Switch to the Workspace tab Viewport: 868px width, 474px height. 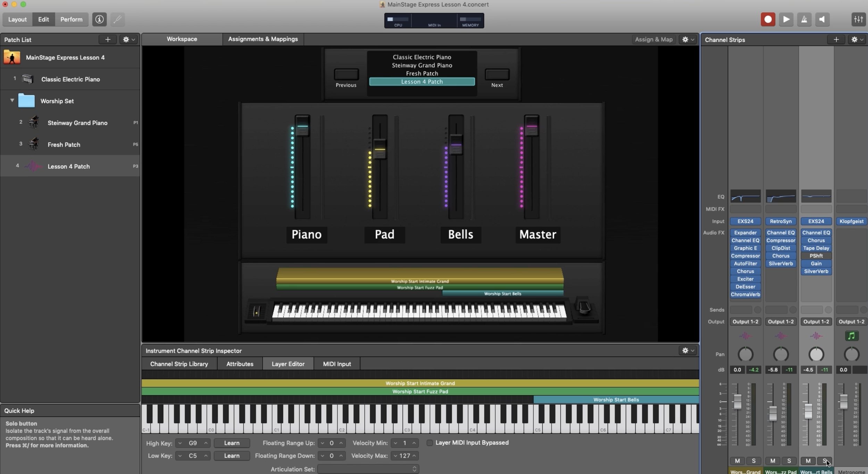(x=182, y=39)
